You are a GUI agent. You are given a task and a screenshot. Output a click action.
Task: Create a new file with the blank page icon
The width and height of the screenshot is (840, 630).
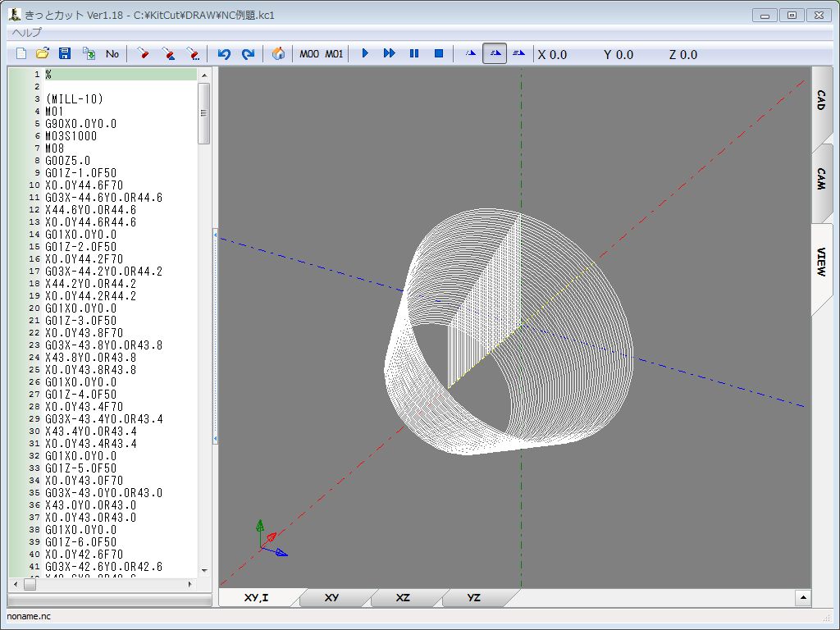pyautogui.click(x=21, y=53)
